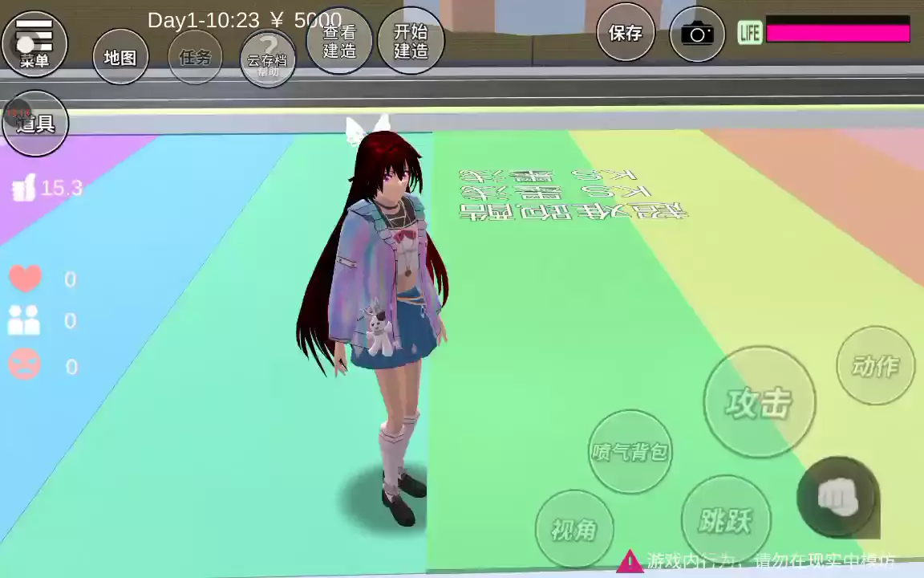924x578 pixels.
Task: Select 查看建造 to view buildings
Action: click(x=339, y=42)
